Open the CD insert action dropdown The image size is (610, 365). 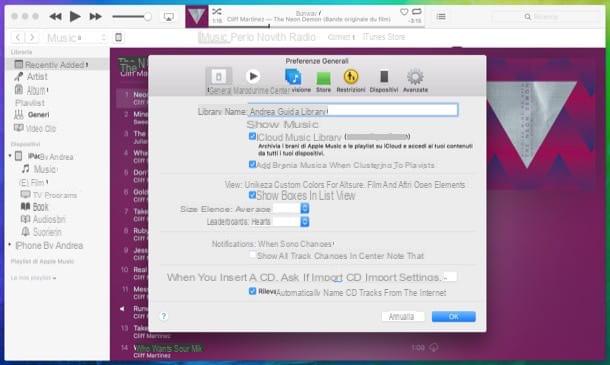(450, 277)
